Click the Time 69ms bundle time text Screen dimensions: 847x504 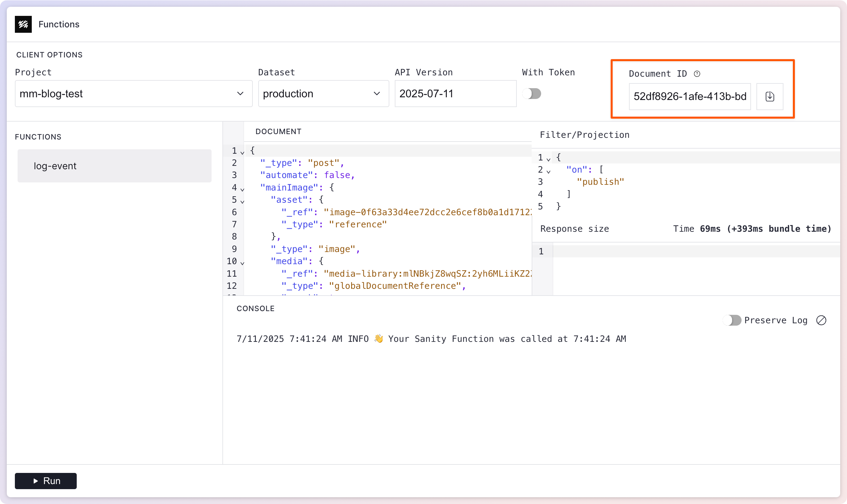[x=752, y=229]
